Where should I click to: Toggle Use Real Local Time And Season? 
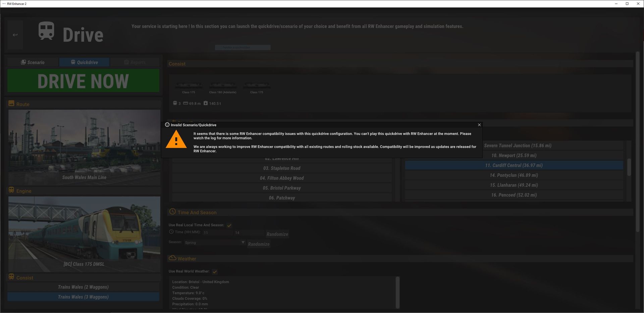click(x=229, y=225)
